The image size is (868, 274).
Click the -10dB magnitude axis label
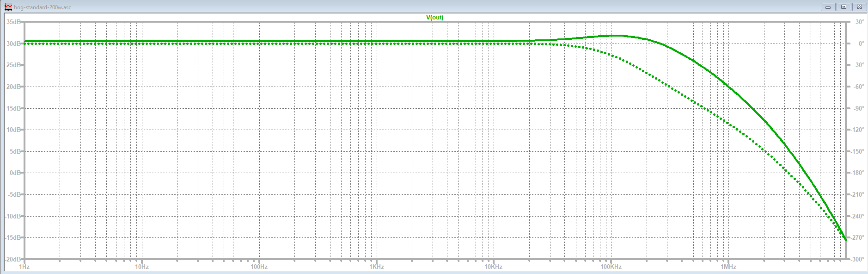point(13,216)
